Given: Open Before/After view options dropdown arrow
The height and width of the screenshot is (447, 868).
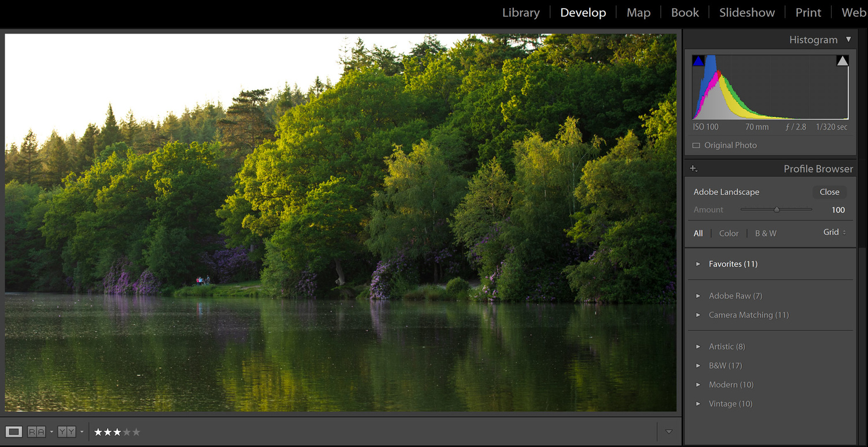Looking at the screenshot, I should pos(82,432).
